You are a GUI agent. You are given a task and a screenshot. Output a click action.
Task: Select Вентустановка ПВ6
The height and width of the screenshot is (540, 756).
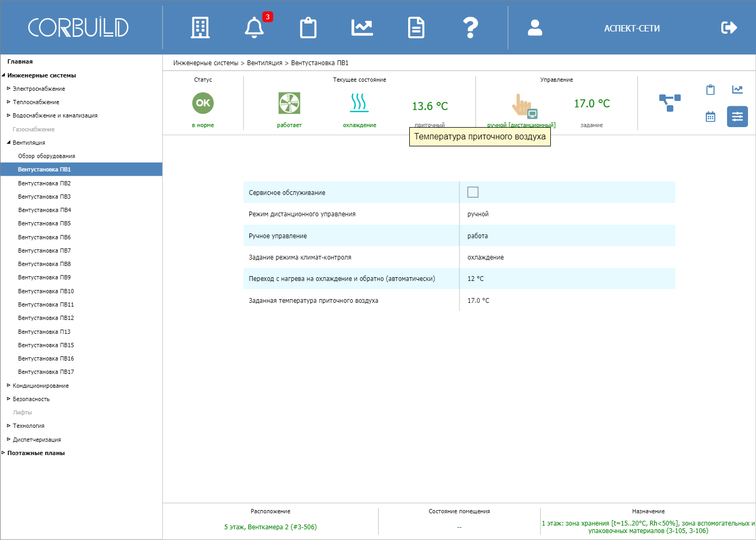coord(44,237)
